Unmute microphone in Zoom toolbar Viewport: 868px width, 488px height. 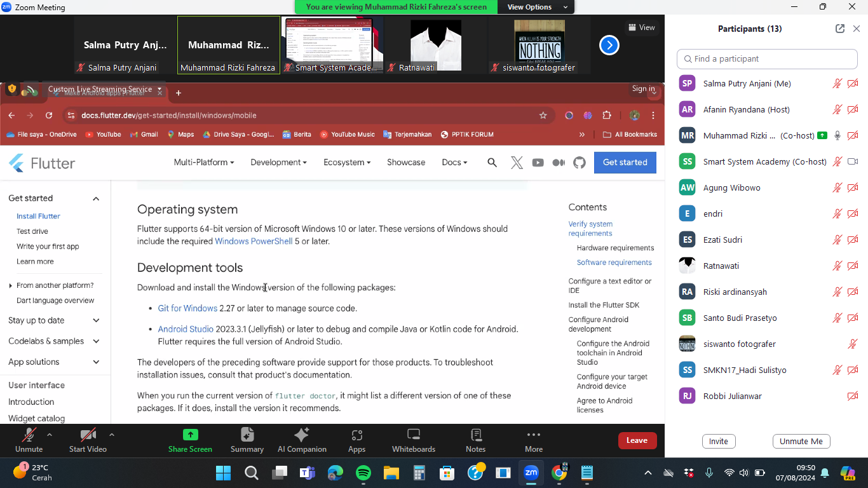tap(29, 440)
